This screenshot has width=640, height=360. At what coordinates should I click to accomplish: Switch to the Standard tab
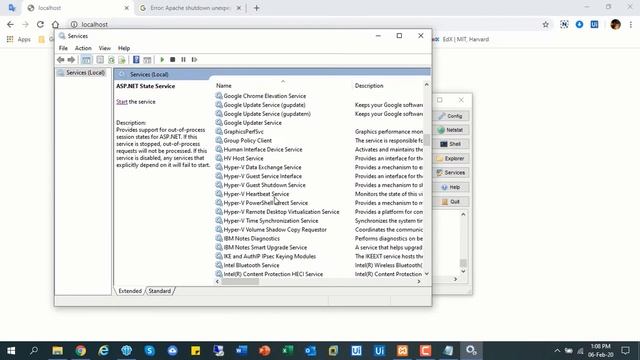tap(160, 291)
